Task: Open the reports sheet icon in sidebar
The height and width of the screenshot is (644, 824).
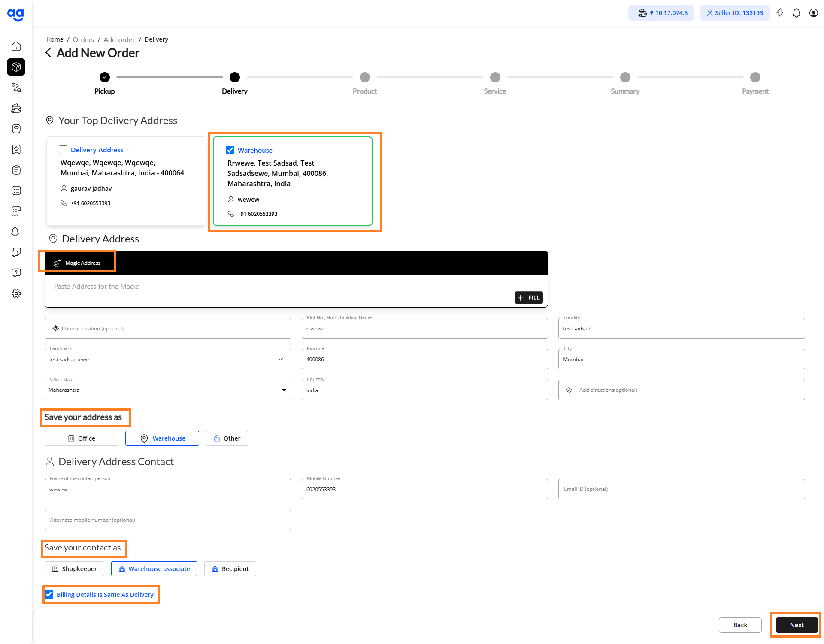Action: [16, 211]
